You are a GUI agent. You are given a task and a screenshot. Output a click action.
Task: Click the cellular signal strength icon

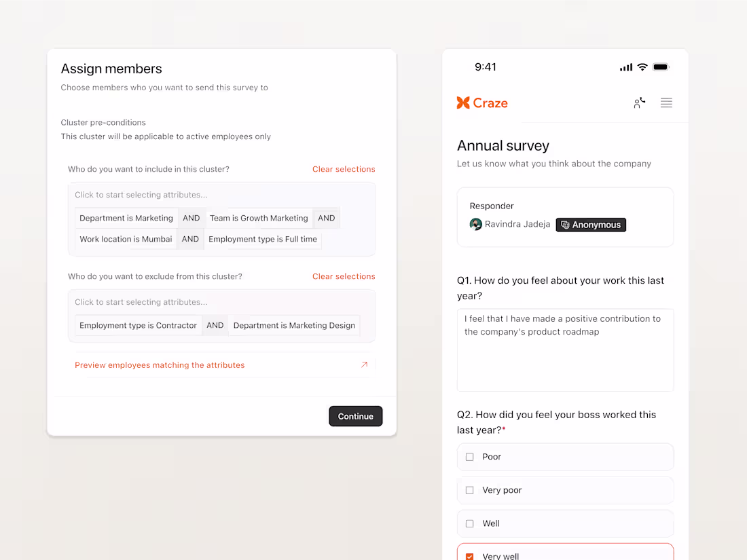point(625,67)
